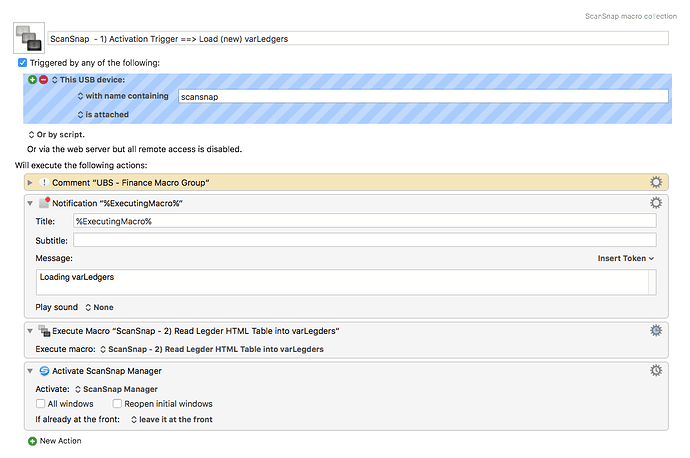Expand the Comment action disclosure triangle
This screenshot has width=690, height=458.
tap(30, 182)
